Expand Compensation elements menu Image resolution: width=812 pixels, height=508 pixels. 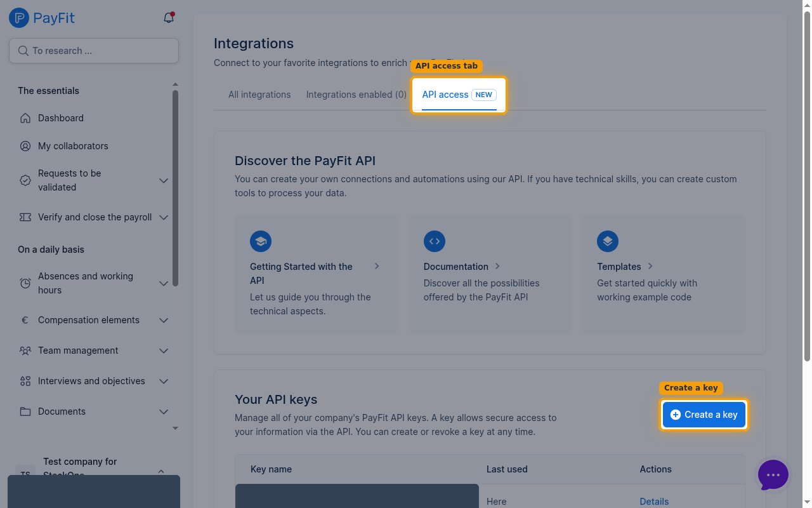pyautogui.click(x=163, y=320)
